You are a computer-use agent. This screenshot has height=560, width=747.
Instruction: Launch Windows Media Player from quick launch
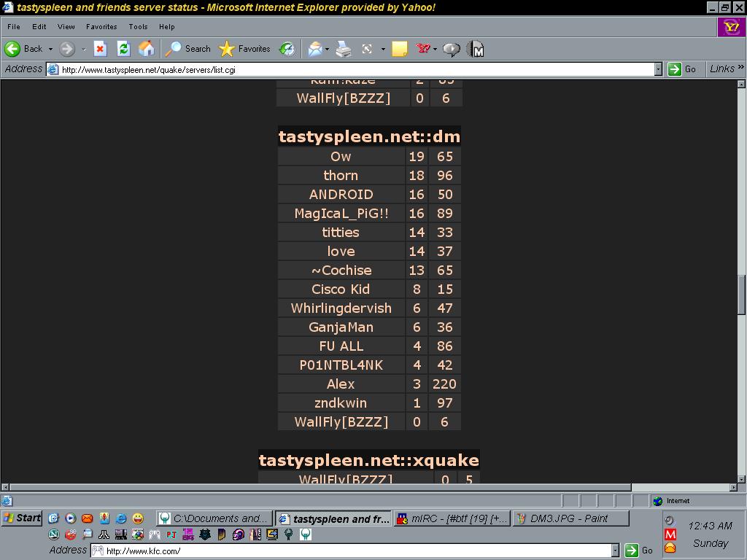(x=70, y=518)
